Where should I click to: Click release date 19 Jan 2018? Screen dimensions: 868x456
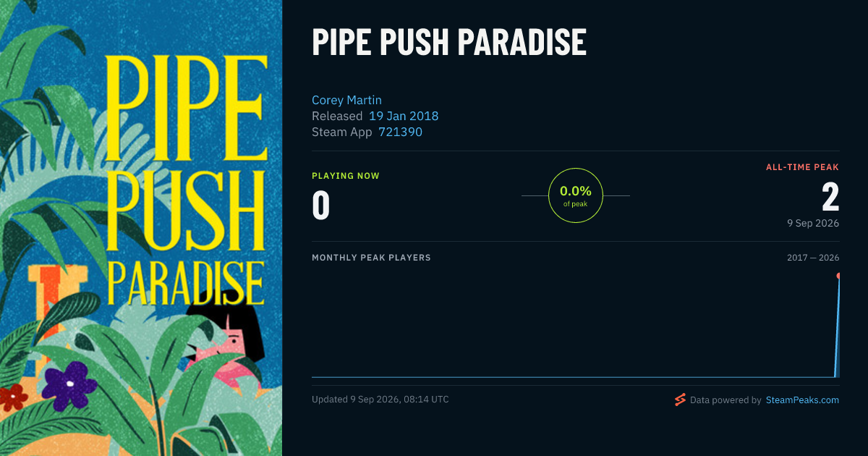pos(404,116)
